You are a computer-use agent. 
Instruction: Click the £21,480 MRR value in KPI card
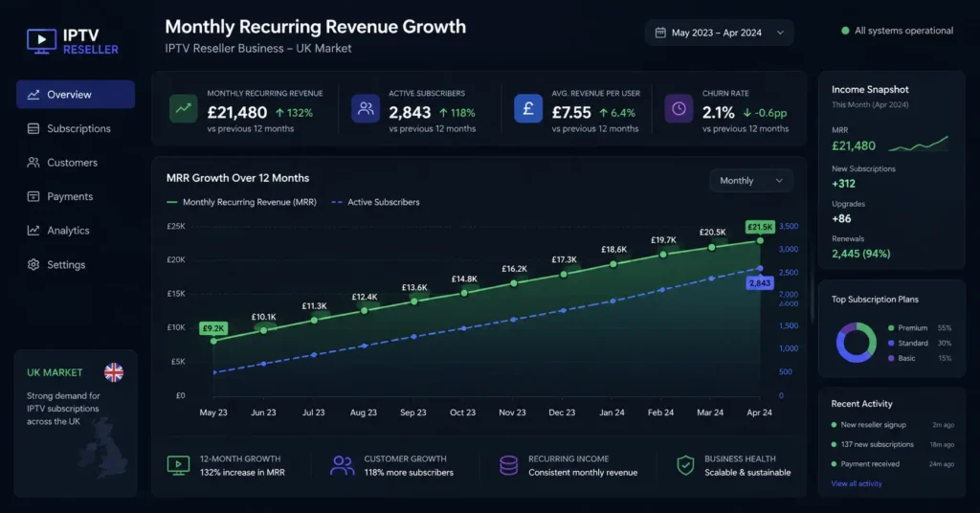point(237,113)
